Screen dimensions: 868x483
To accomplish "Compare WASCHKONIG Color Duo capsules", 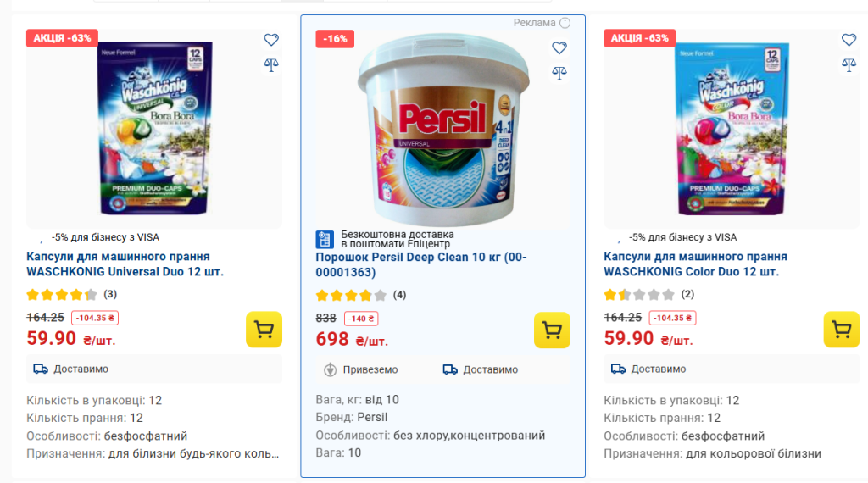I will click(849, 64).
